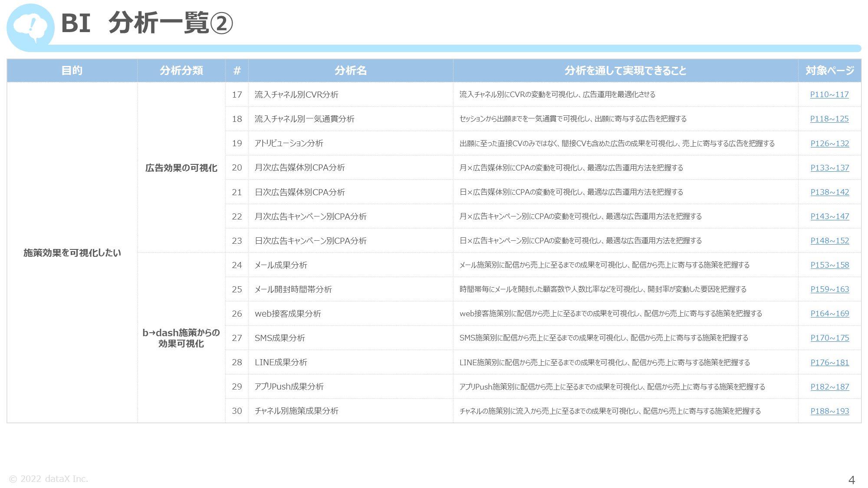Click description starting 時間帯毎にメールを開封

pos(603,289)
